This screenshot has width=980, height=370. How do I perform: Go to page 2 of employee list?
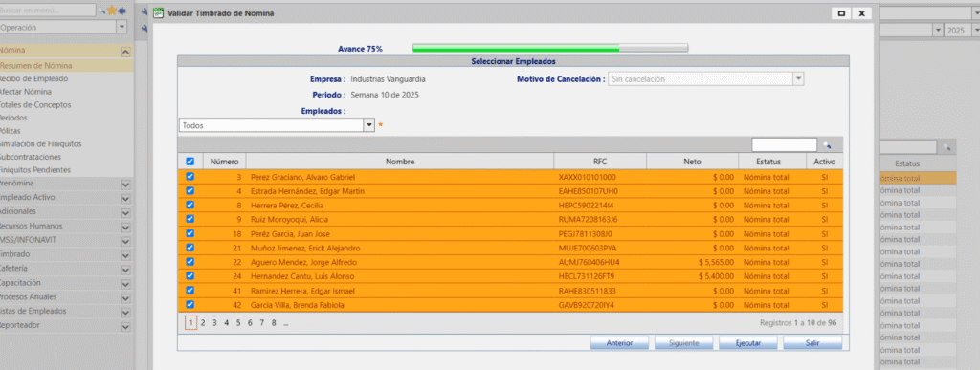click(203, 322)
